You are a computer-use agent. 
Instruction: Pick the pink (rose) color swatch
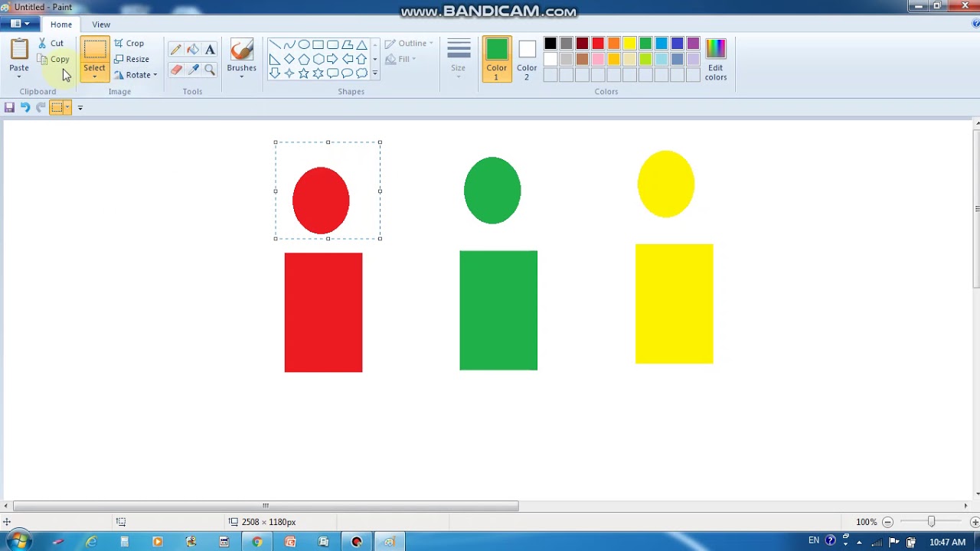pos(598,59)
